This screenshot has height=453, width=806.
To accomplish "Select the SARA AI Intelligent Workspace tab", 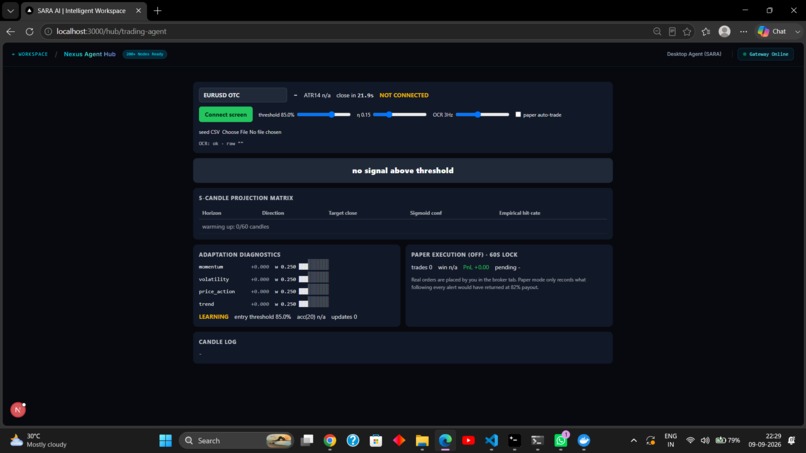I will (x=82, y=10).
